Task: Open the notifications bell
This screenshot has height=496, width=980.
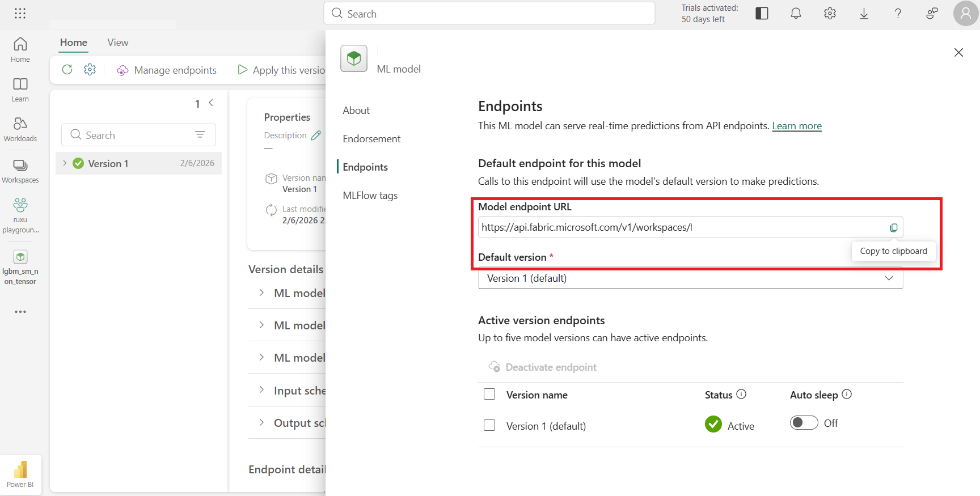Action: point(796,14)
